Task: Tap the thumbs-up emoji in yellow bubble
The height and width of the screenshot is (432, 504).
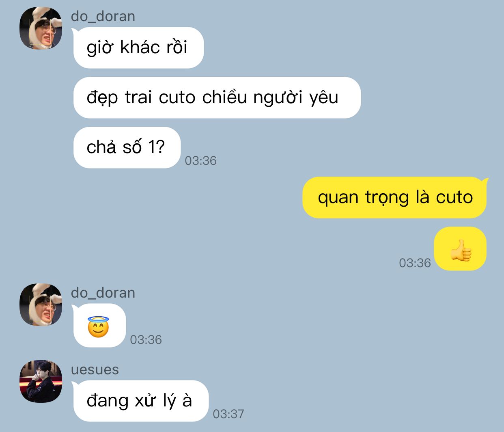Action: tap(461, 250)
